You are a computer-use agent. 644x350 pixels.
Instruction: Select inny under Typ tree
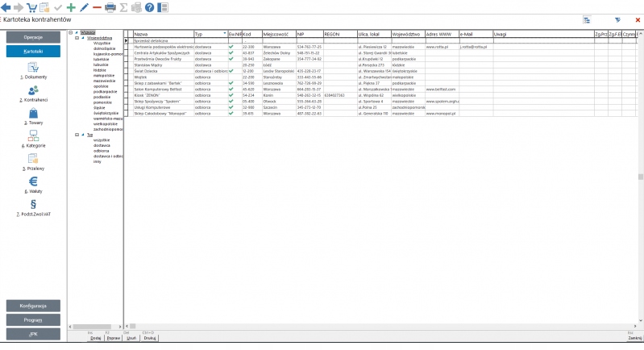click(x=97, y=161)
